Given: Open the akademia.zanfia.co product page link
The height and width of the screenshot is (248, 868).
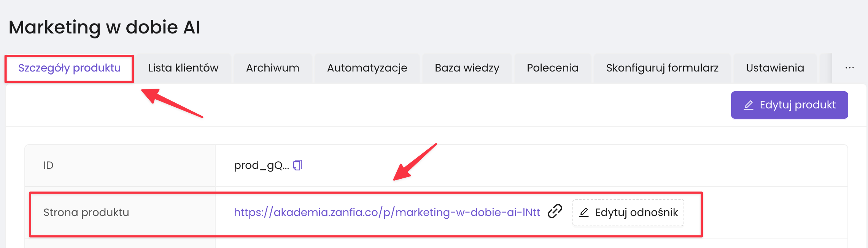Looking at the screenshot, I should (387, 212).
